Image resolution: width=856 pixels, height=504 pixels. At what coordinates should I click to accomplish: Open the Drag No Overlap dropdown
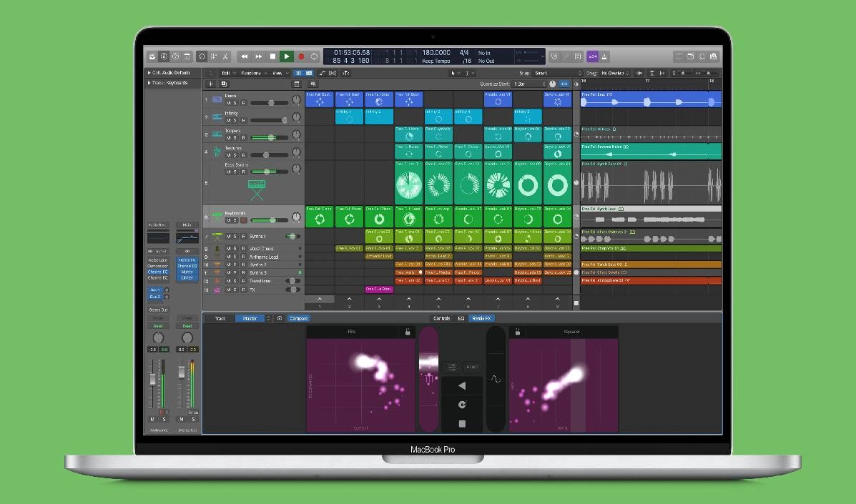tap(615, 73)
